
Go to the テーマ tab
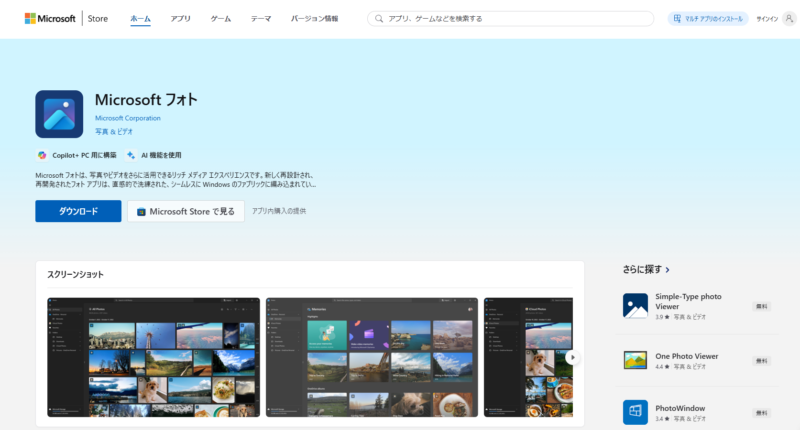click(261, 18)
